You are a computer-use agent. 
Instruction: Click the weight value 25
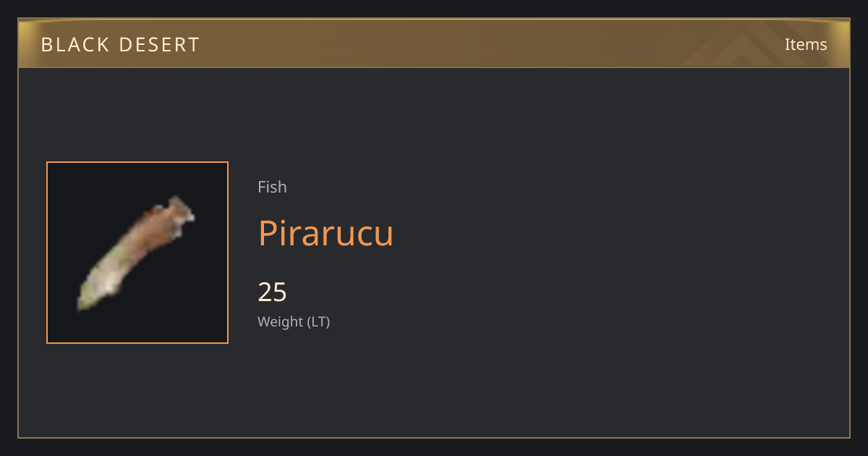point(273,292)
